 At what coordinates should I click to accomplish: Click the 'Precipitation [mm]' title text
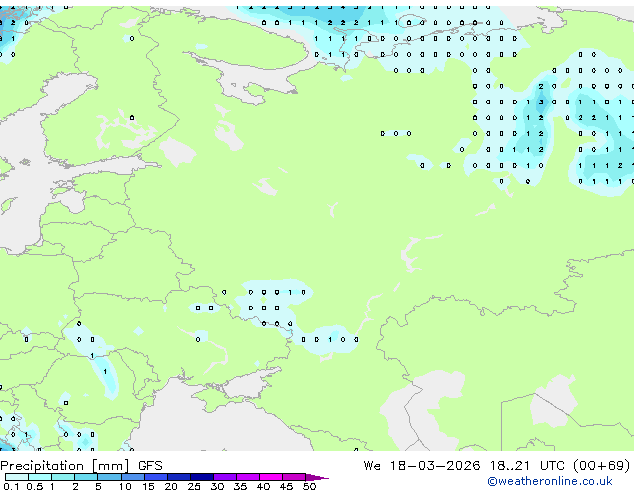click(65, 466)
